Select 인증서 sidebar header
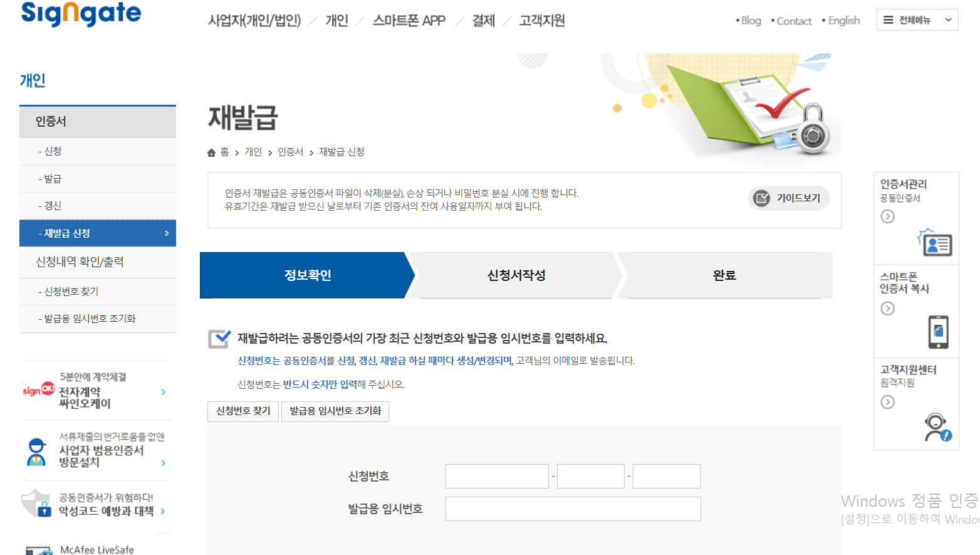The image size is (980, 555). [98, 122]
